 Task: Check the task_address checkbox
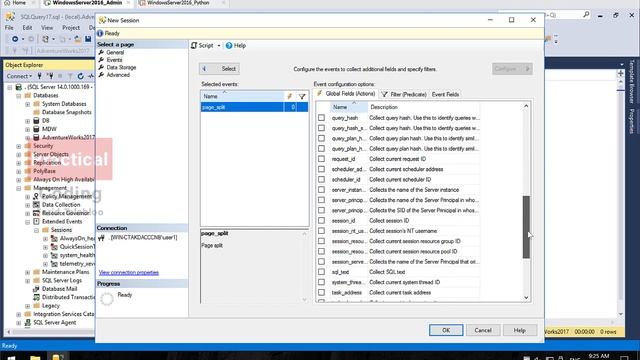click(322, 292)
